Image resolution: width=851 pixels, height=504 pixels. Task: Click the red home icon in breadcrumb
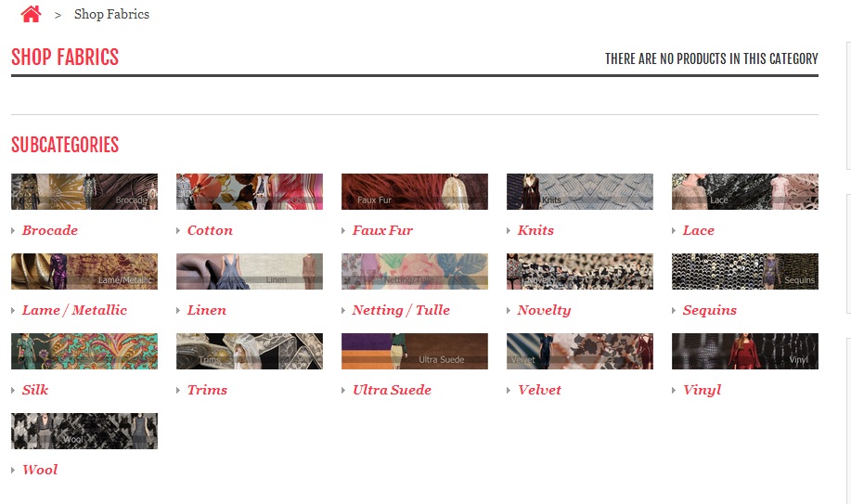31,14
